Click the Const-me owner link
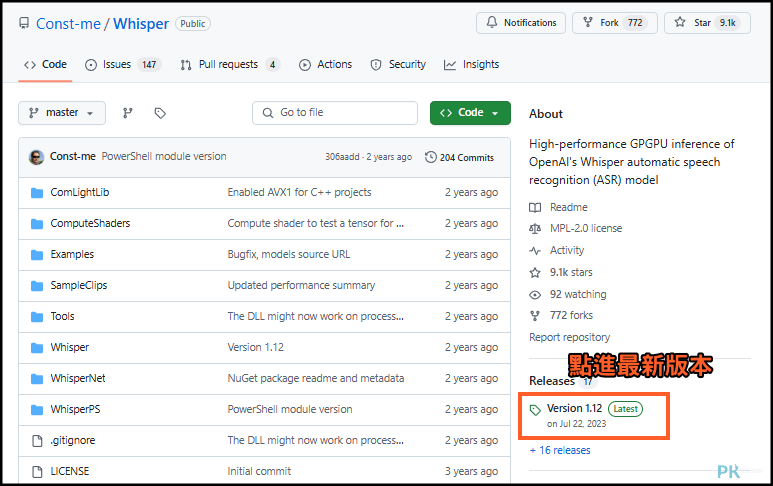 69,24
